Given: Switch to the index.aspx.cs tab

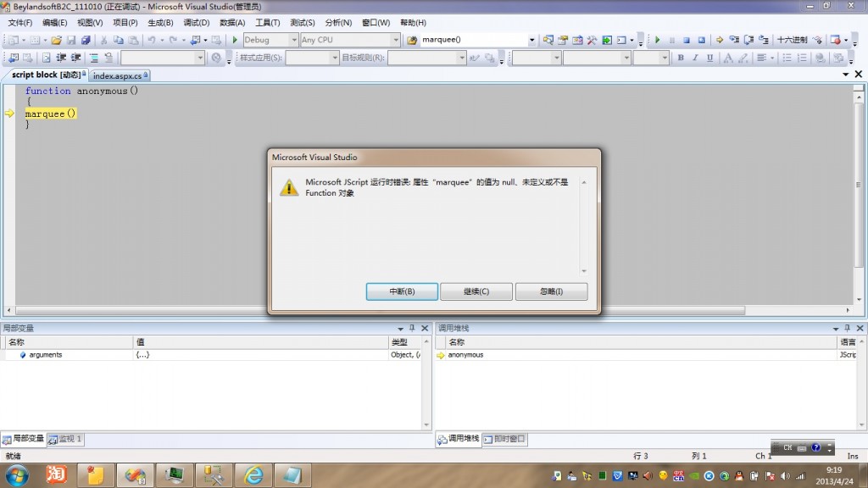Looking at the screenshot, I should tap(116, 75).
